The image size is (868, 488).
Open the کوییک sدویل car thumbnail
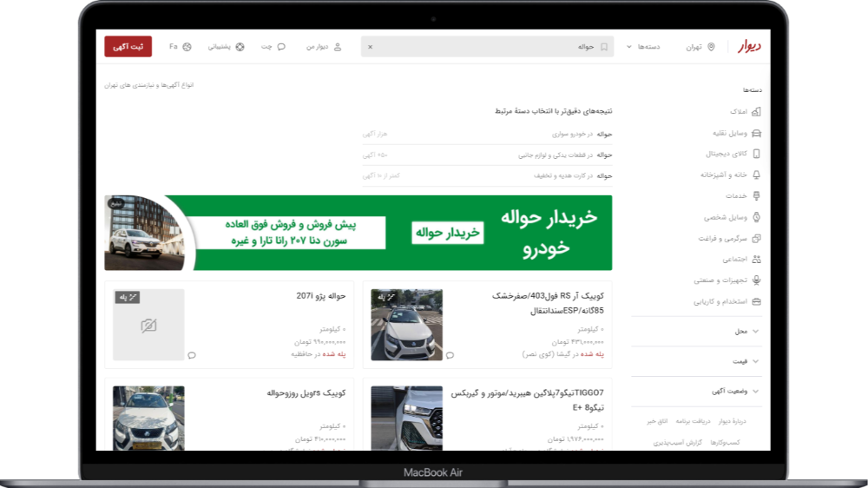click(148, 419)
